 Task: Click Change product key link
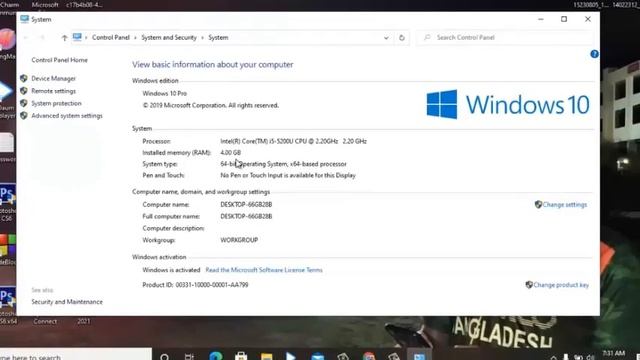coord(561,285)
